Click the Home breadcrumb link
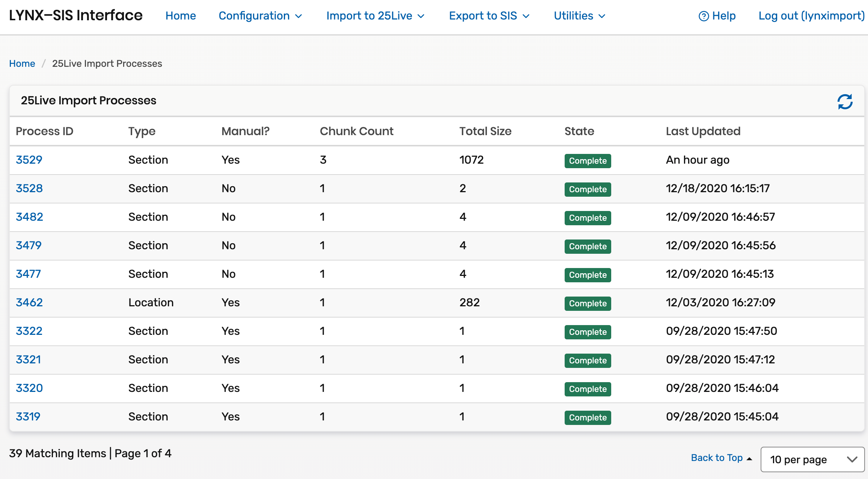This screenshot has height=479, width=868. (x=22, y=63)
